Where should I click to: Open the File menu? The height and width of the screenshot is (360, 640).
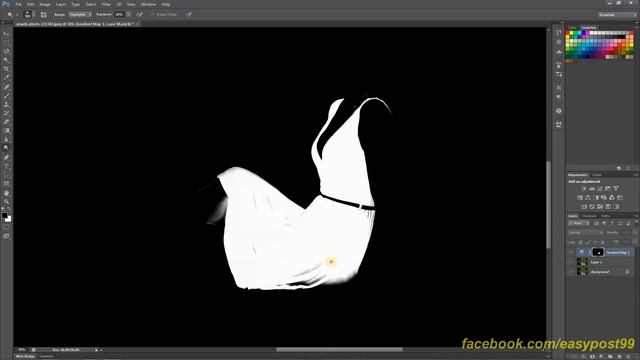click(x=18, y=4)
